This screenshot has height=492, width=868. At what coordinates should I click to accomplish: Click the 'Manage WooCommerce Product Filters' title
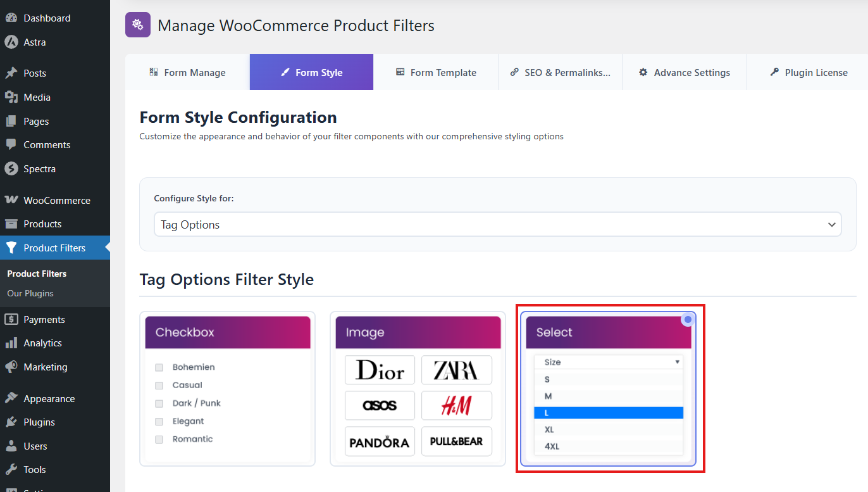pos(296,26)
